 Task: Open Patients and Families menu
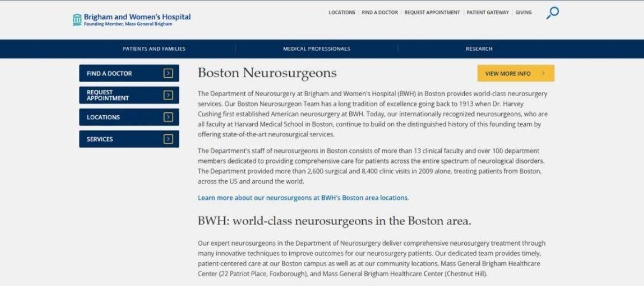pyautogui.click(x=154, y=49)
